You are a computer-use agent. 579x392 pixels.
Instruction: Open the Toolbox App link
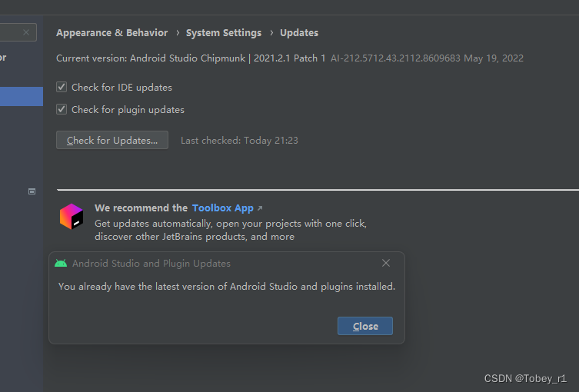[222, 208]
